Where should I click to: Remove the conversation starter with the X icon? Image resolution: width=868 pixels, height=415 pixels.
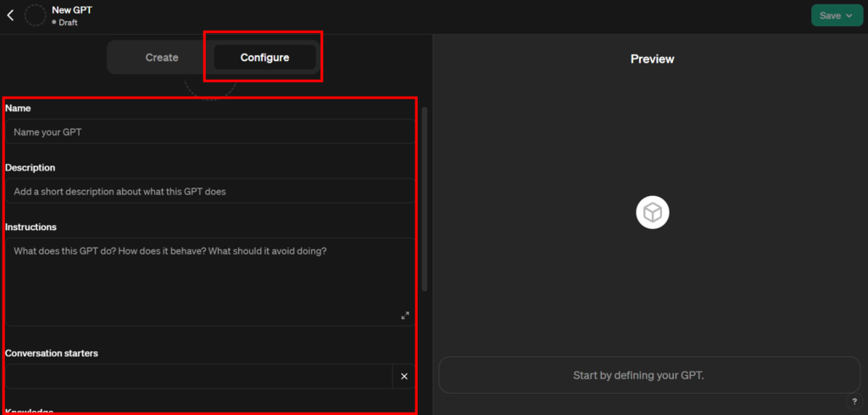point(404,376)
